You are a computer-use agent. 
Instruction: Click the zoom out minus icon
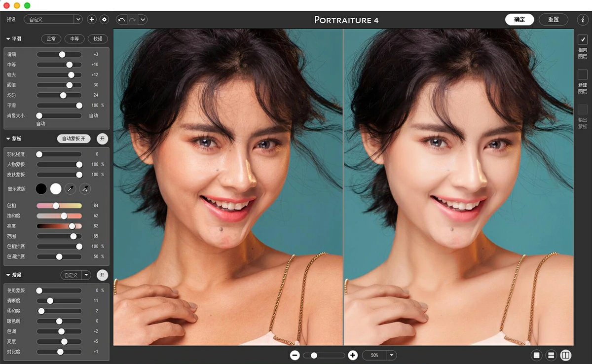point(295,355)
